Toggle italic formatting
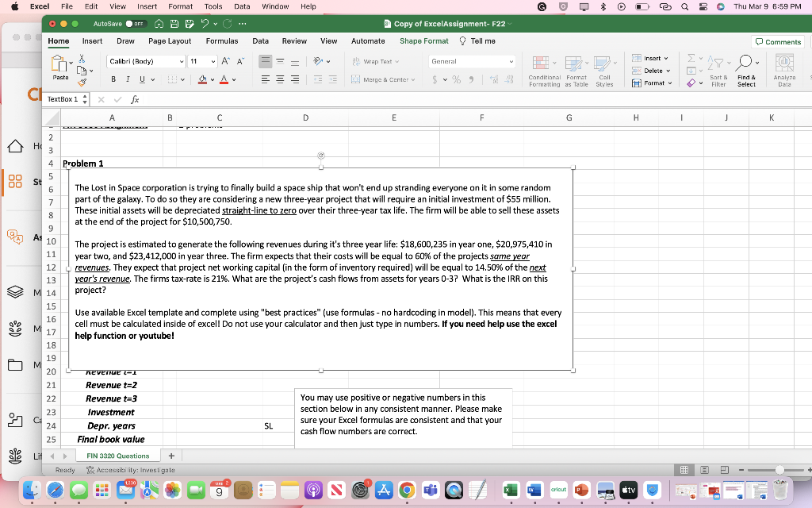This screenshot has height=508, width=812. pos(128,78)
